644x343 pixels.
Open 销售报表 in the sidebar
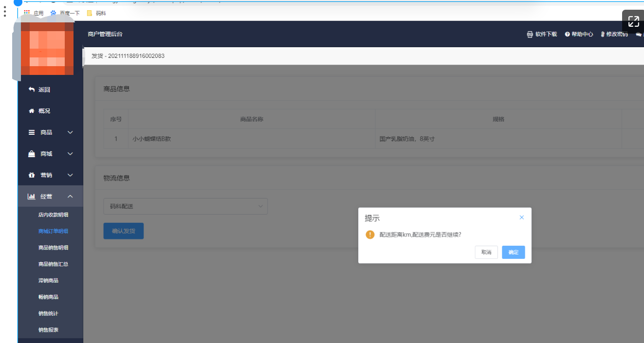[48, 330]
